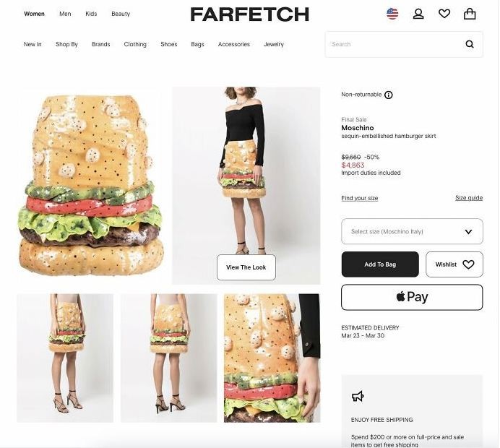
Task: Open the US flag region selector
Action: point(392,14)
